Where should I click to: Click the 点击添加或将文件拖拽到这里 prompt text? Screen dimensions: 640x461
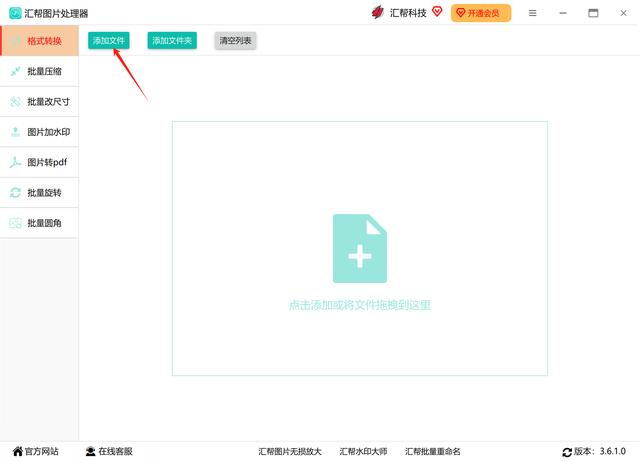(x=360, y=305)
